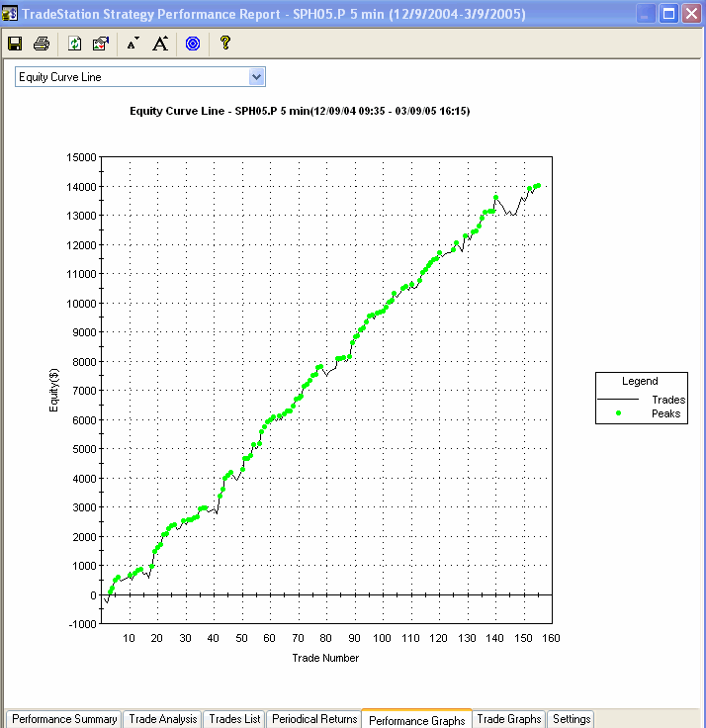Click the TradeStation window title icon
The width and height of the screenshot is (706, 728).
[x=9, y=14]
